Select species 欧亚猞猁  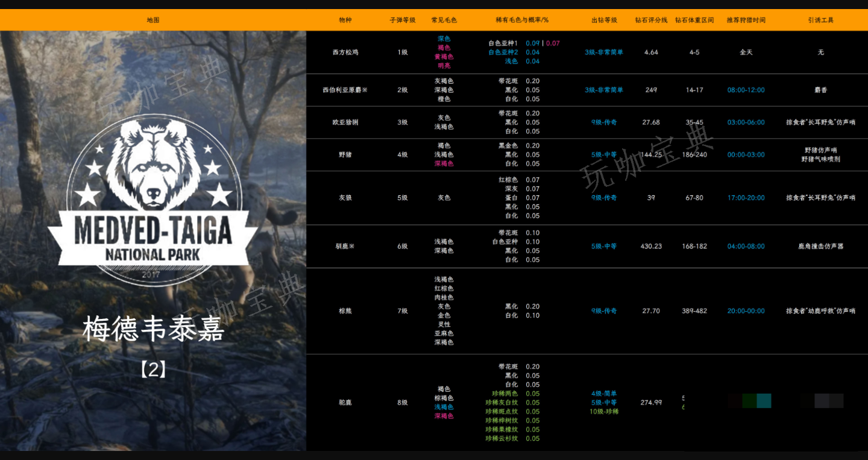click(345, 122)
